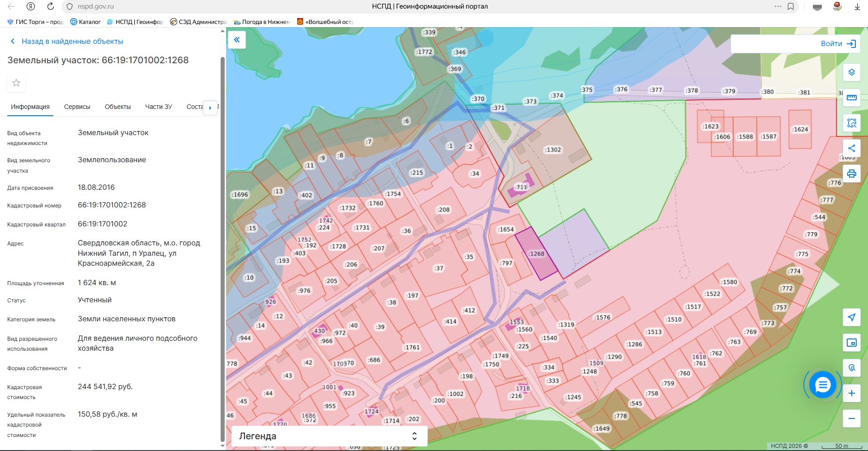Click the search-by-point icon
868x451 pixels.
tap(851, 368)
